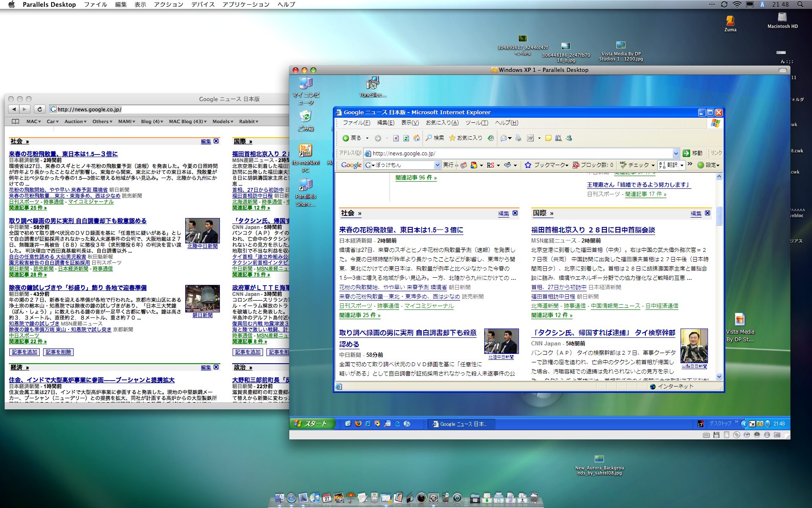
Task: Open Parallels デバイス menu in Mac menu bar
Action: pos(203,4)
